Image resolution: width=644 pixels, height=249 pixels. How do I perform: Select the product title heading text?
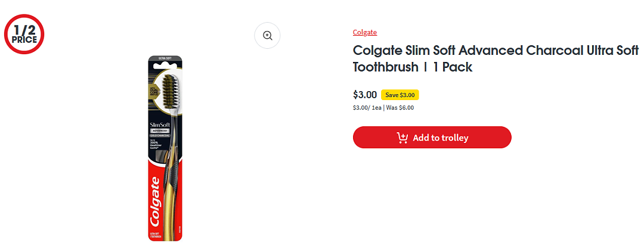coord(496,58)
